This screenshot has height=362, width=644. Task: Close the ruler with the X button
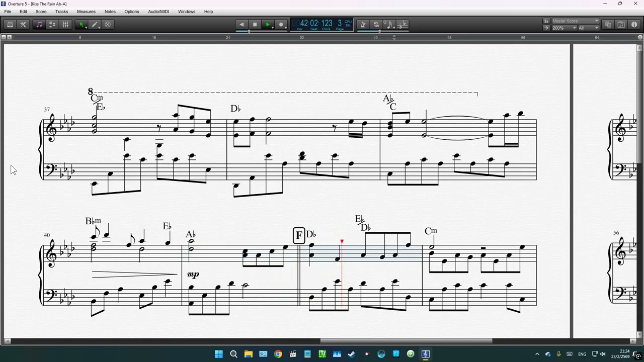pos(640,37)
